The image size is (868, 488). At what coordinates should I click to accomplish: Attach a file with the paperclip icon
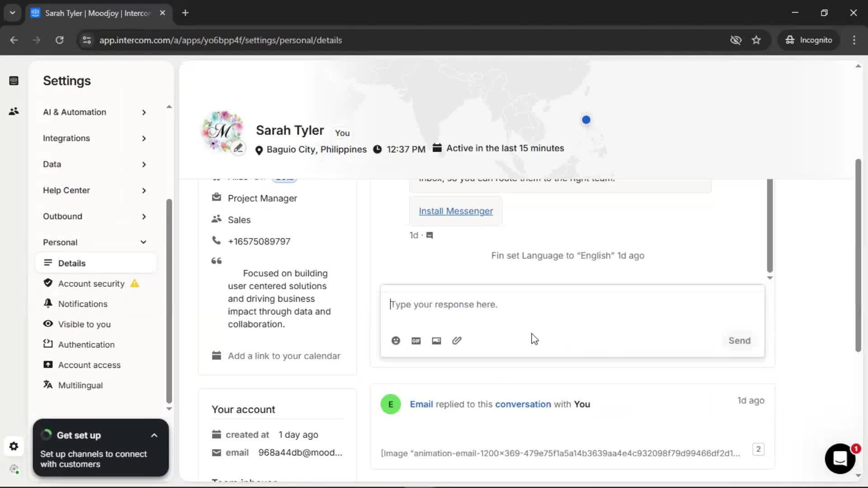(457, 341)
